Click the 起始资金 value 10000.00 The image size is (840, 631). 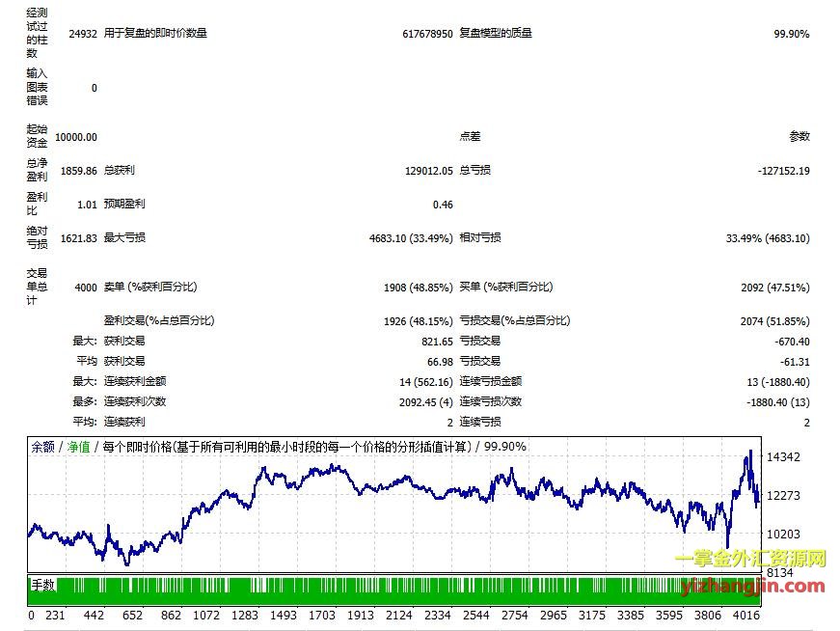[76, 138]
